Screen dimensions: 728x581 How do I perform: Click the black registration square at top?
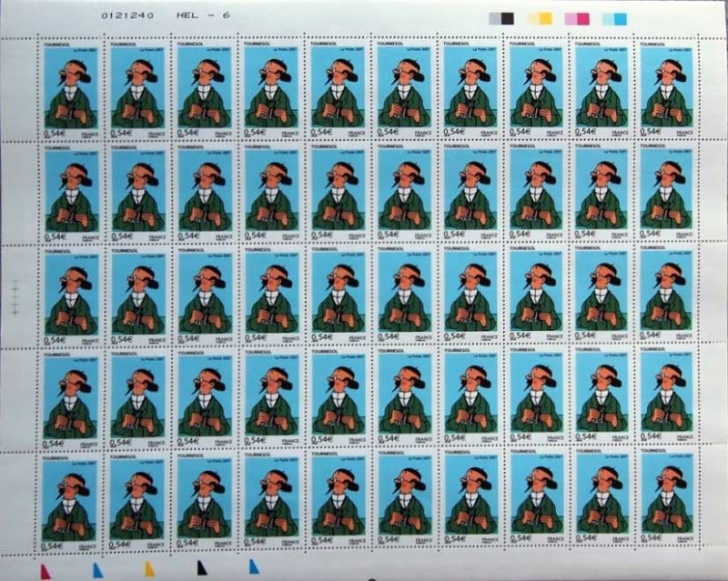click(x=509, y=17)
